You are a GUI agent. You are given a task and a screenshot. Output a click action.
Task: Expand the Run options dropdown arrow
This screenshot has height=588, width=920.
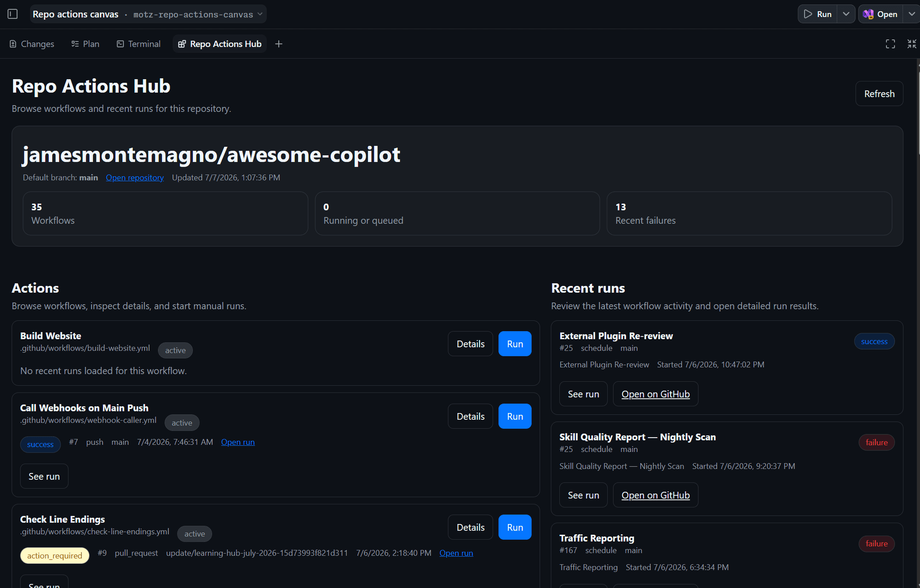coord(845,14)
